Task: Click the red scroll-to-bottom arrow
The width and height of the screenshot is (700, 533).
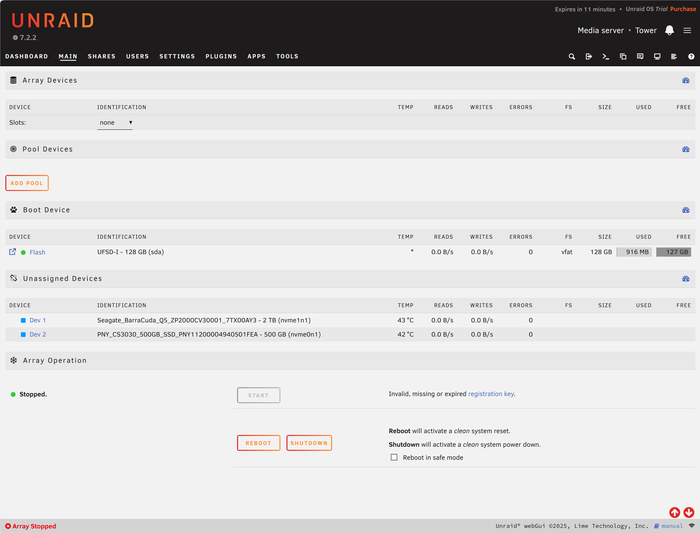Action: (689, 513)
